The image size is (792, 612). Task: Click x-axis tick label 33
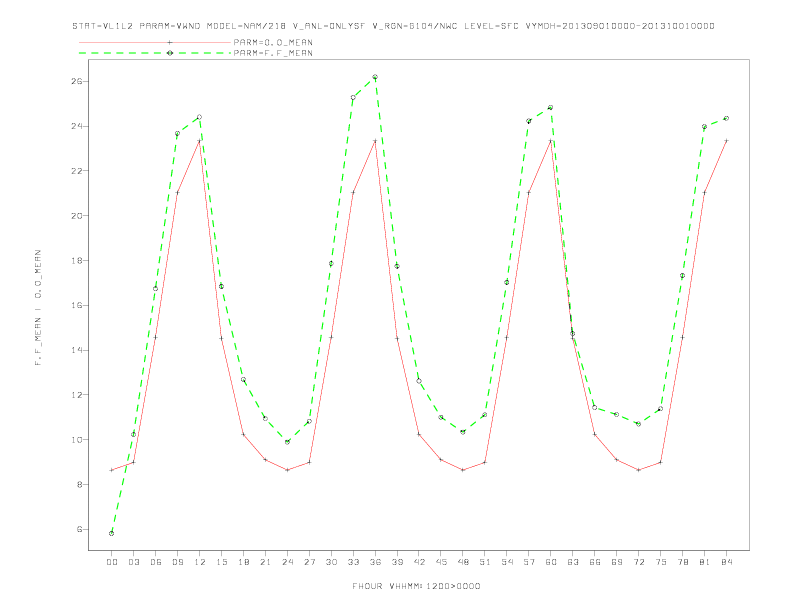point(353,562)
